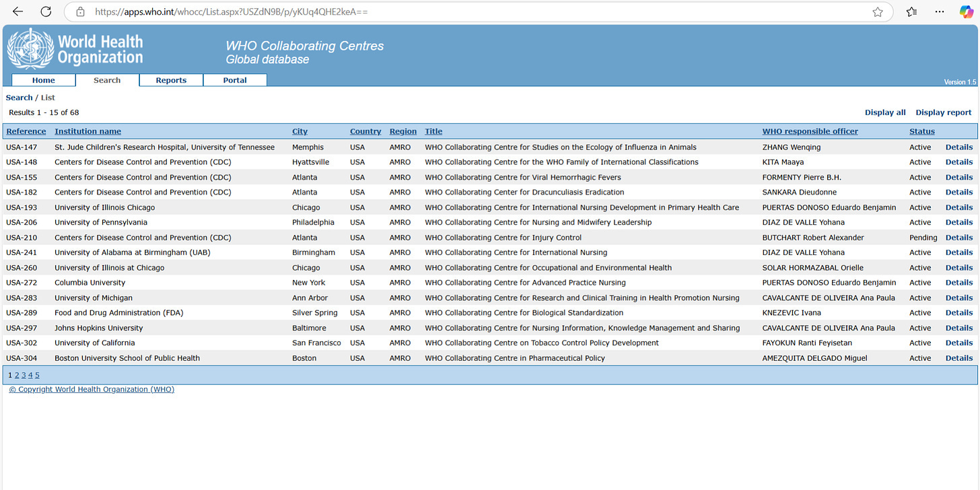Open Details for USA-147 row
The image size is (980, 490).
pyautogui.click(x=959, y=147)
